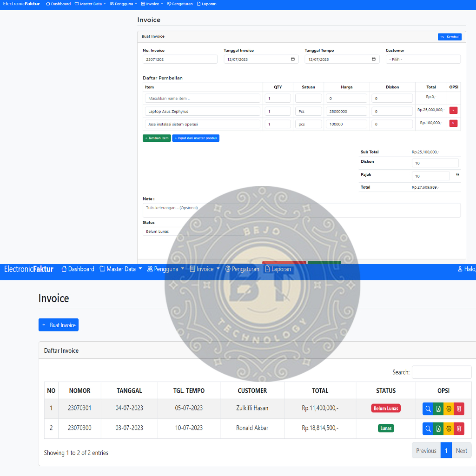The width and height of the screenshot is (476, 476).
Task: Open the Customer '- Pilih -' dropdown
Action: tap(423, 59)
